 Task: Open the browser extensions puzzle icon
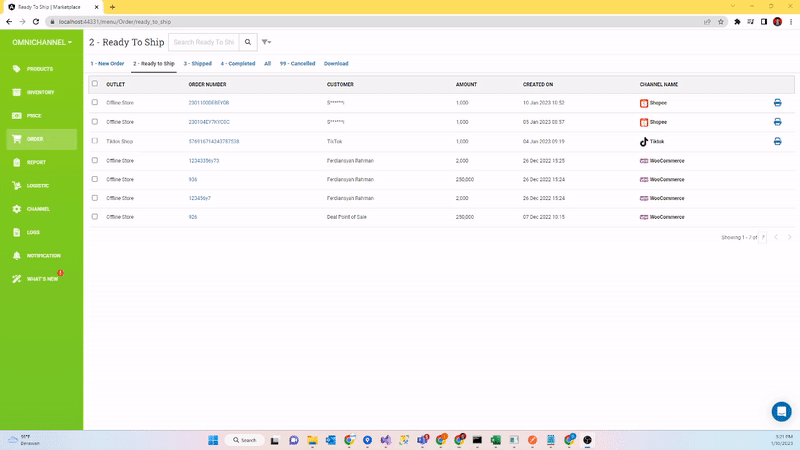click(737, 22)
